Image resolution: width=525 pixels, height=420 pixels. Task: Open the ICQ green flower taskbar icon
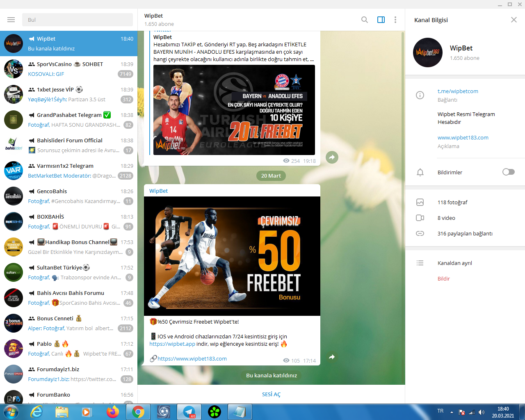click(215, 412)
